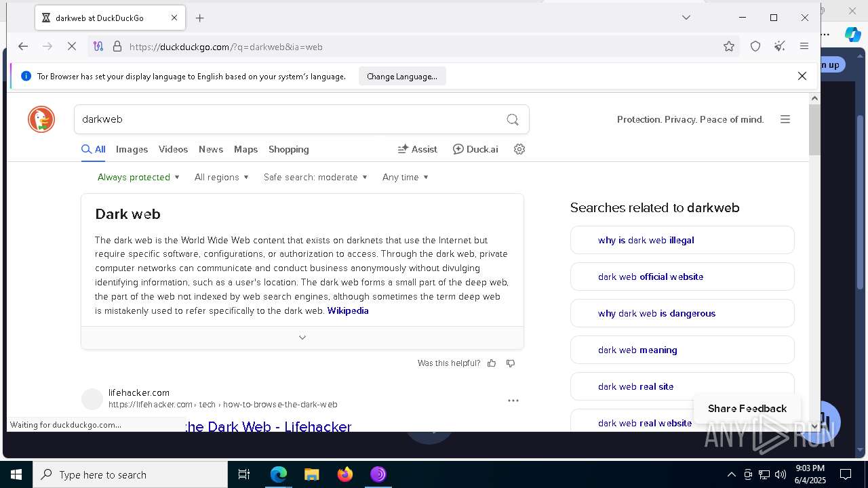Viewport: 868px width, 488px height.
Task: Close the darkweb at DuckDuckGo tab
Action: tap(174, 18)
